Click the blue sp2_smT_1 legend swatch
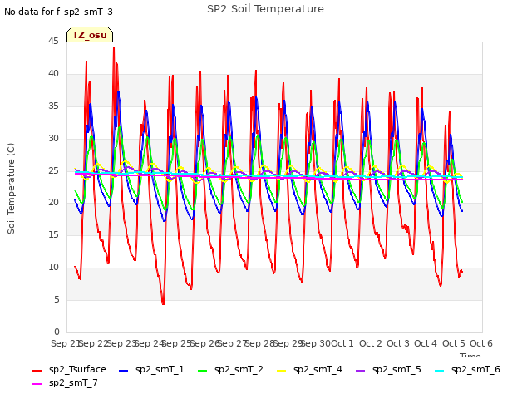The image size is (532, 399). click(x=124, y=371)
